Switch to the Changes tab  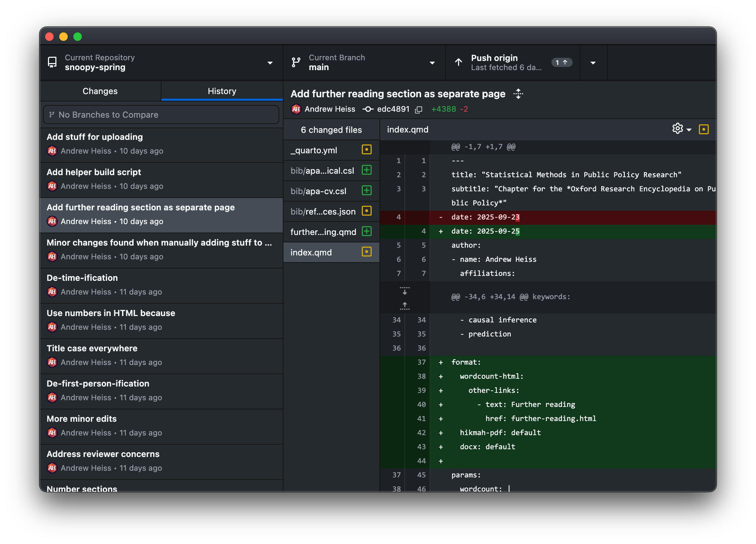tap(100, 91)
